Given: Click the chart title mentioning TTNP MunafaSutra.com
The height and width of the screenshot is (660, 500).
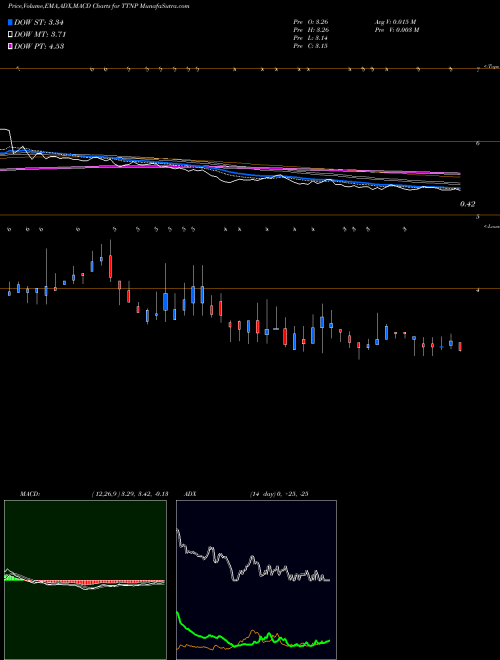Looking at the screenshot, I should click(x=98, y=6).
